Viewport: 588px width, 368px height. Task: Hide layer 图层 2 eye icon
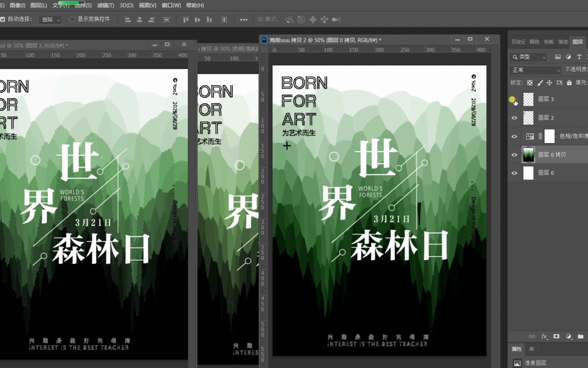514,118
